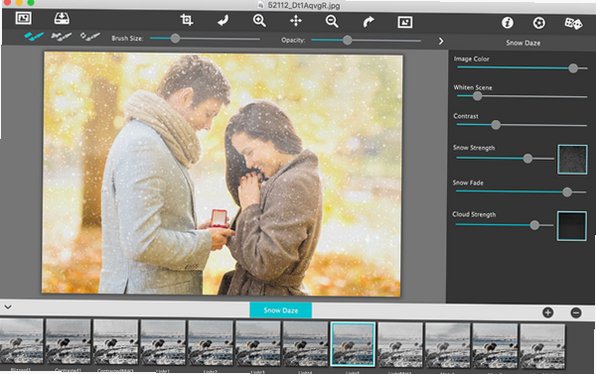The width and height of the screenshot is (596, 374).
Task: Add preset with the plus button
Action: point(548,313)
